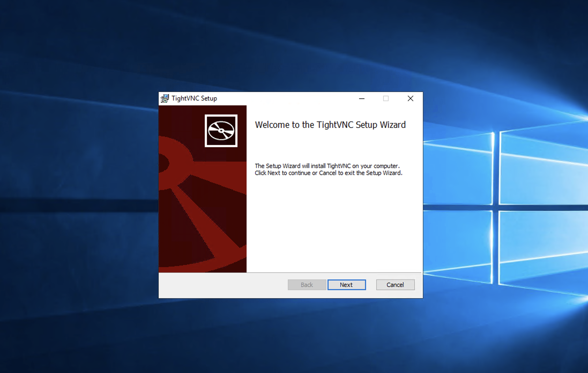Screen dimensions: 588x373
Task: Click the setup description paragraph
Action: pos(328,169)
